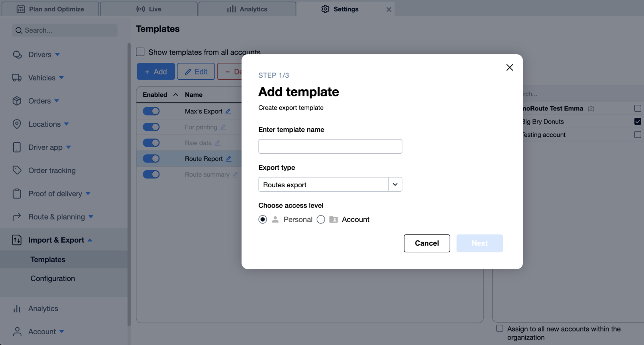
Task: Open the Configuration sidebar item
Action: coord(53,278)
